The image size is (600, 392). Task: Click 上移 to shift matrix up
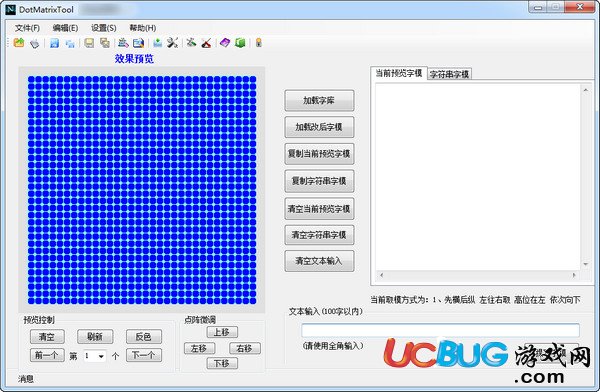[x=222, y=332]
